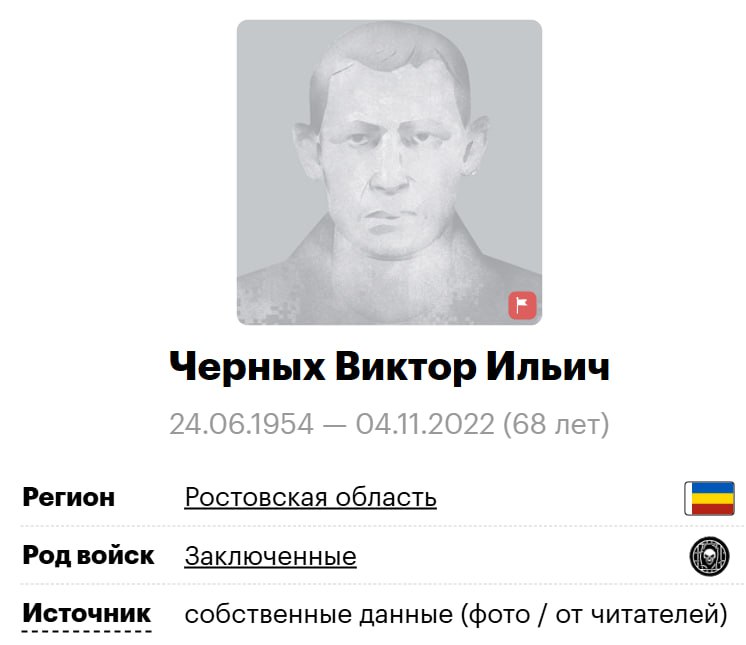Viewport: 746px width, 645px height.
Task: Click the word Ростовская in region link
Action: 256,498
